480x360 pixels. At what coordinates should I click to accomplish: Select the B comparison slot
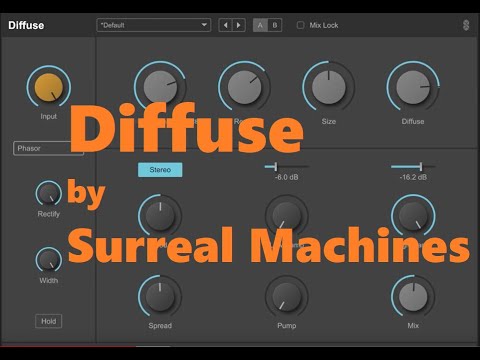pos(275,25)
